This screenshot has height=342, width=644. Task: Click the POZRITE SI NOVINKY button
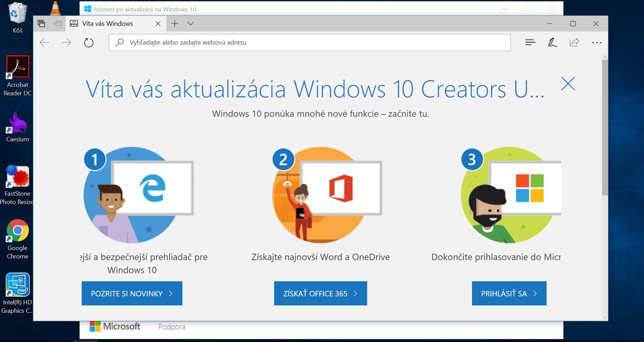click(132, 293)
